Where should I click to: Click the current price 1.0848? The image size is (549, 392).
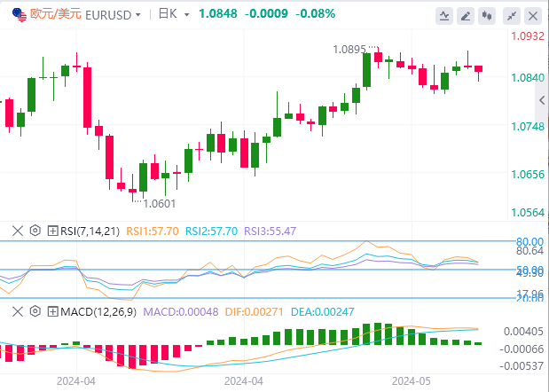click(x=218, y=13)
